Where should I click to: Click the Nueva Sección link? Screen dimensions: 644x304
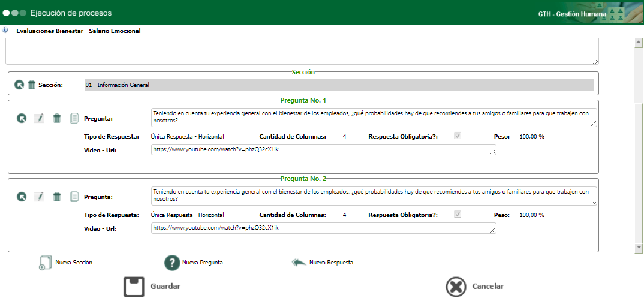(74, 263)
